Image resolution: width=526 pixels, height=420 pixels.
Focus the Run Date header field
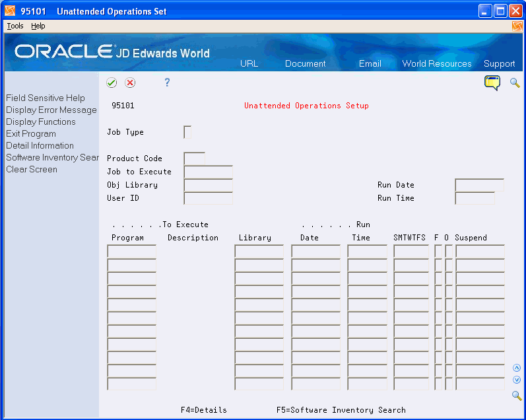point(479,185)
